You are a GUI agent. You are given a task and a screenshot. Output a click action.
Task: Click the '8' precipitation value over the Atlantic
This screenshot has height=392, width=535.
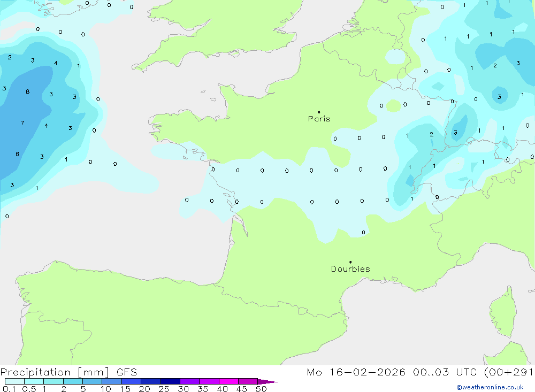click(28, 91)
